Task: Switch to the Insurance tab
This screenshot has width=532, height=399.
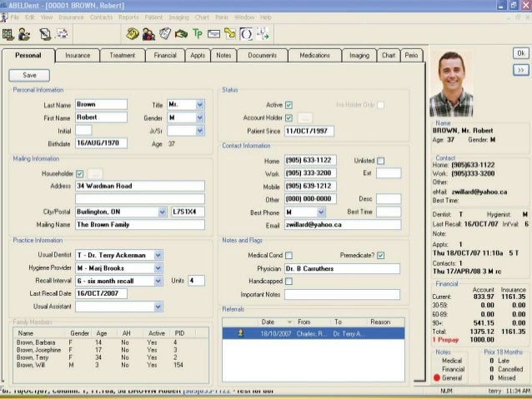Action: pyautogui.click(x=78, y=55)
